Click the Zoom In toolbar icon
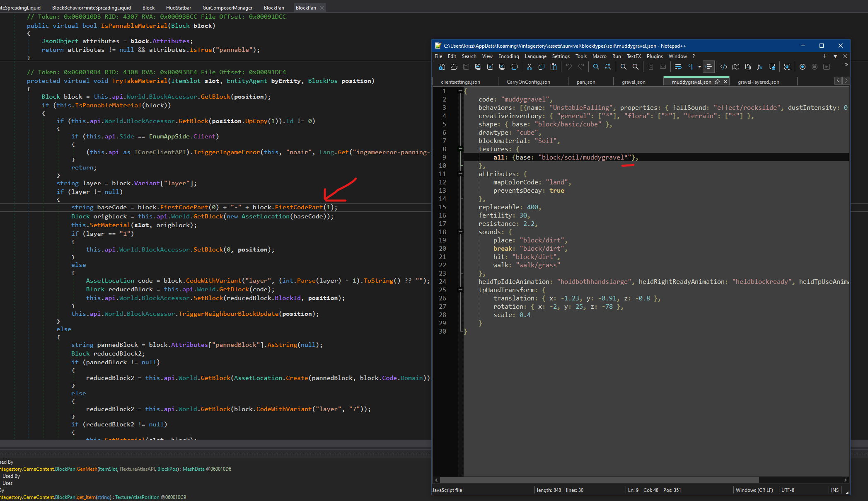 click(x=623, y=67)
